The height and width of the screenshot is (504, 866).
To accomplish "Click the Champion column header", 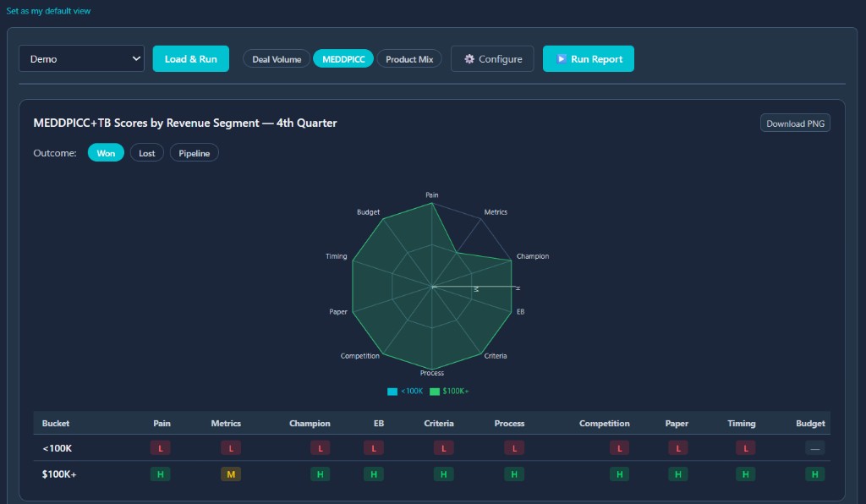I will (310, 424).
